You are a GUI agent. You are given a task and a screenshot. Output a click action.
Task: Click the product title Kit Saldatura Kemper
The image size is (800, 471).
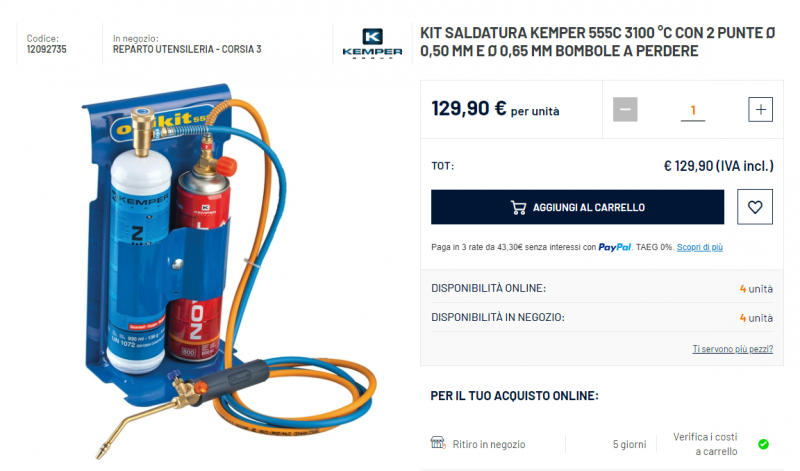pos(597,42)
